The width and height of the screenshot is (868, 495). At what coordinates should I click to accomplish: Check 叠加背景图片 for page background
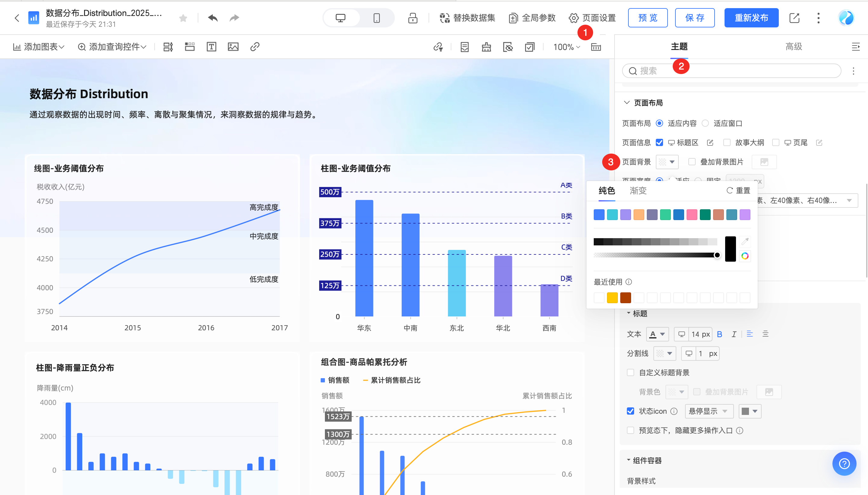click(x=692, y=162)
